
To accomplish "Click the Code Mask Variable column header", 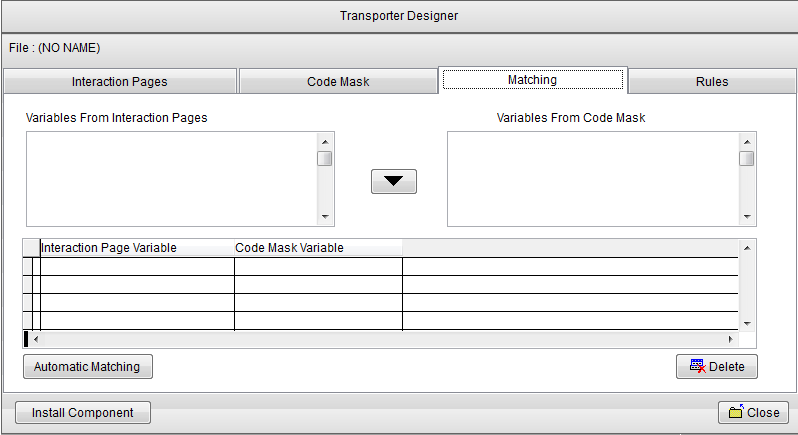I will click(x=318, y=248).
